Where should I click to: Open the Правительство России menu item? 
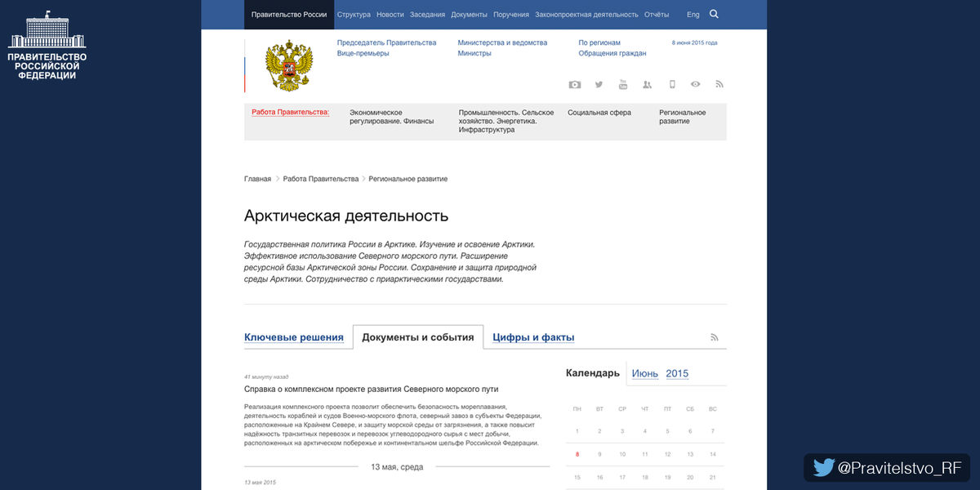(289, 15)
